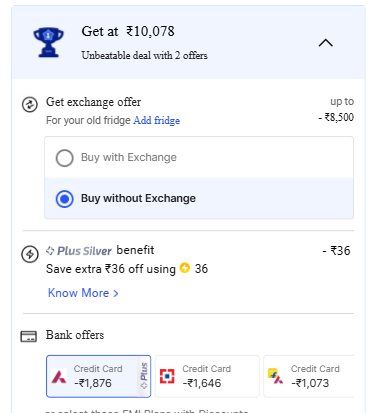This screenshot has width=369, height=413.
Task: Click the yellow SuperCoin icon
Action: point(185,268)
